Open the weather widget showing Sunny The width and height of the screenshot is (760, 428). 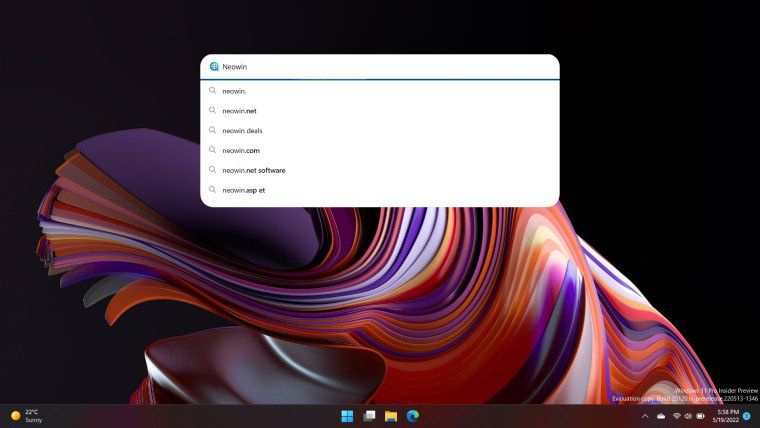point(27,415)
